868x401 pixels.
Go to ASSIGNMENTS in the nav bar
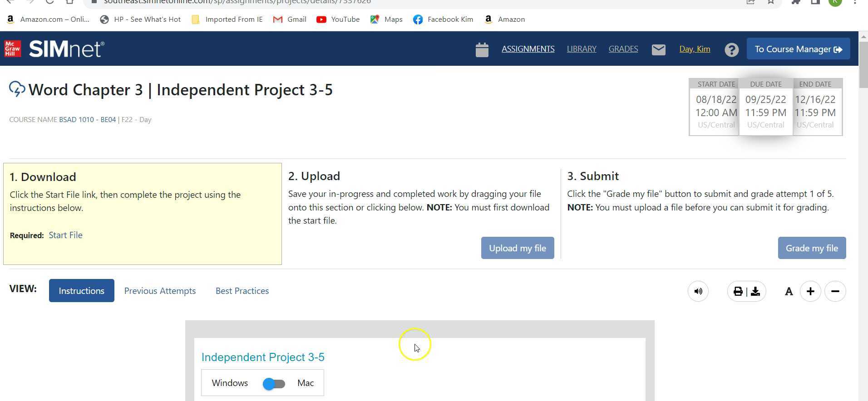528,49
